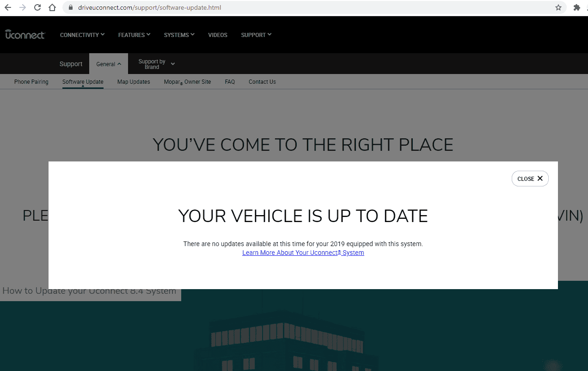Bookmark this page with the star icon

point(558,7)
